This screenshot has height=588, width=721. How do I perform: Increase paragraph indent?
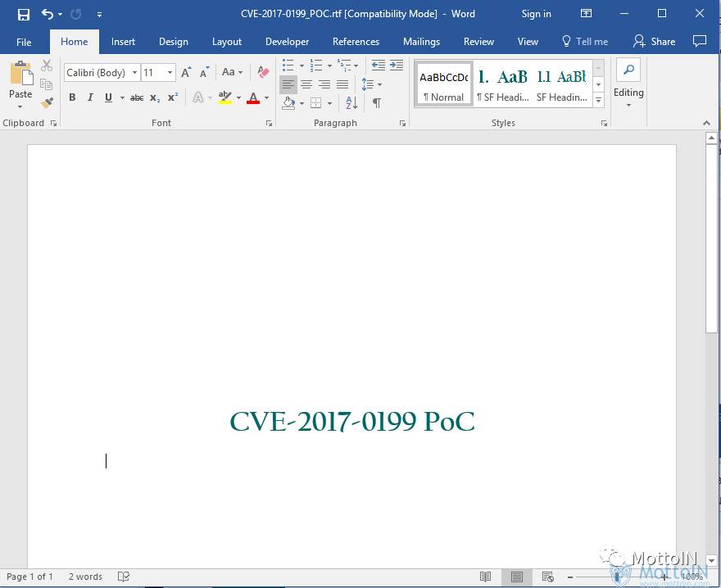pos(397,66)
